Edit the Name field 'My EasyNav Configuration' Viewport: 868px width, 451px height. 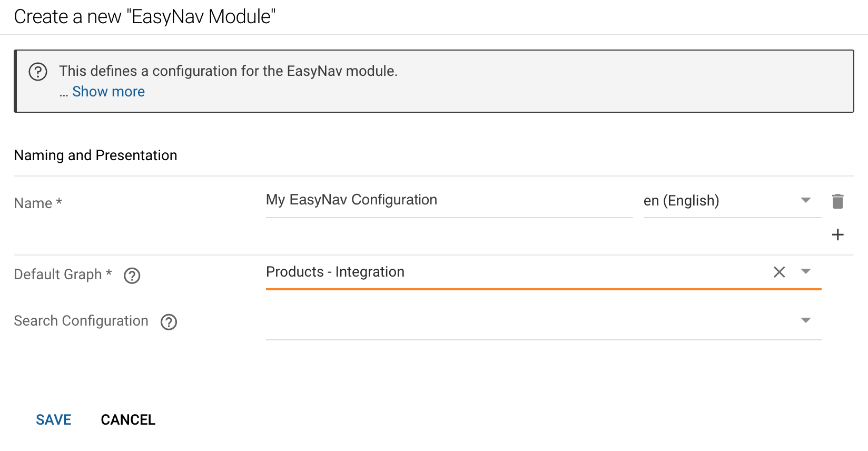449,200
